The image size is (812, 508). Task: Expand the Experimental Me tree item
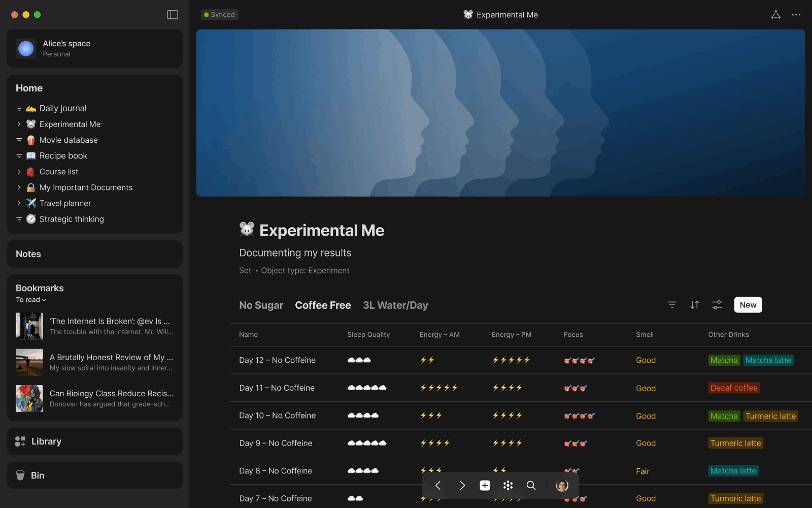click(x=19, y=124)
